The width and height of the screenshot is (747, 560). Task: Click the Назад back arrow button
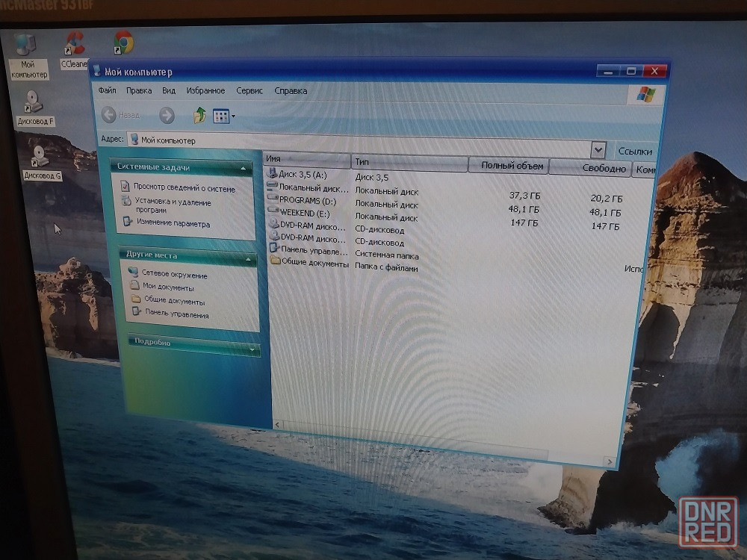[x=120, y=115]
